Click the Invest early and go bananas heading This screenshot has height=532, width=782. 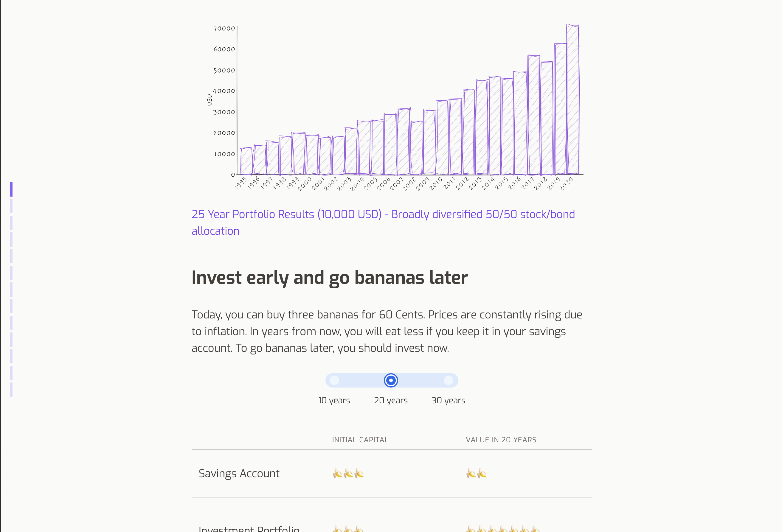[329, 278]
